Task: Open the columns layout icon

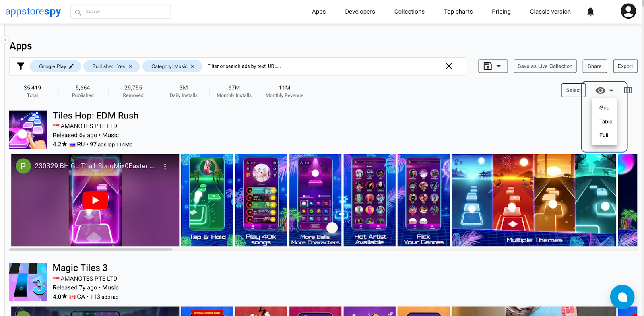Action: click(628, 90)
